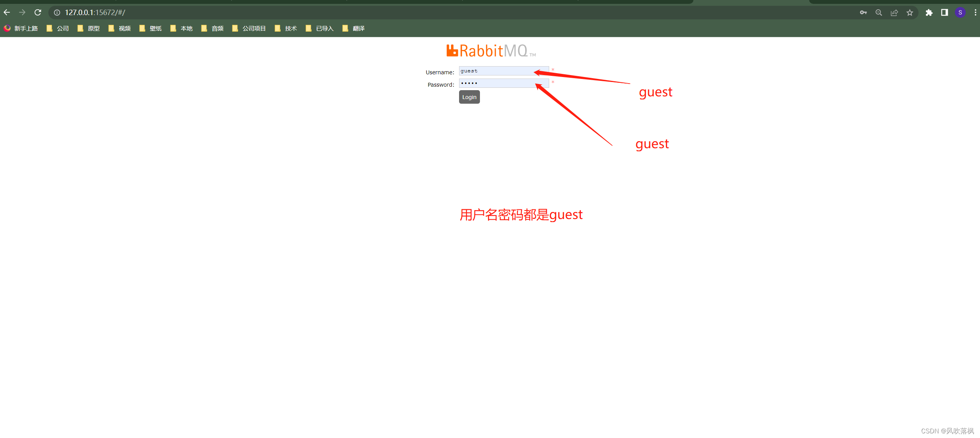Click the Login button
Screen dimensions: 980x438
(x=469, y=97)
